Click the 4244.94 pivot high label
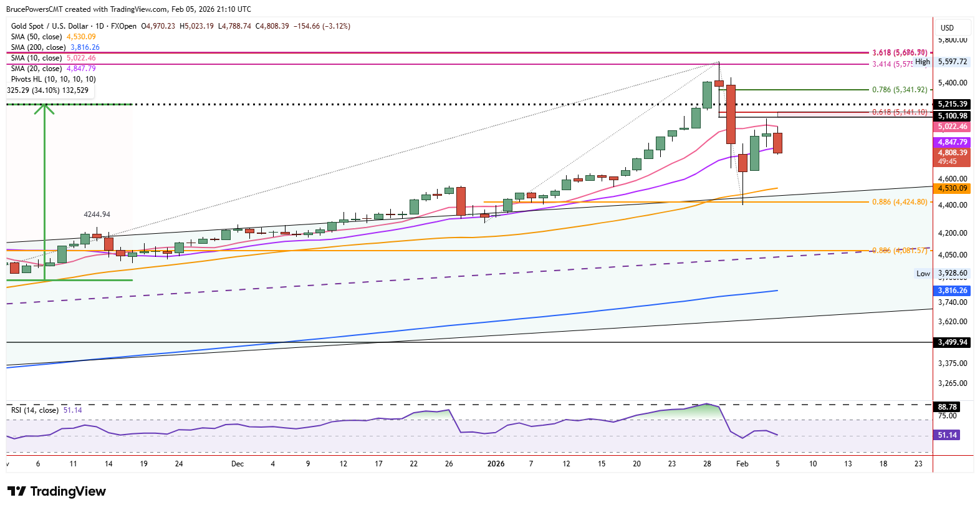This screenshot has height=510, width=980. pyautogui.click(x=97, y=214)
